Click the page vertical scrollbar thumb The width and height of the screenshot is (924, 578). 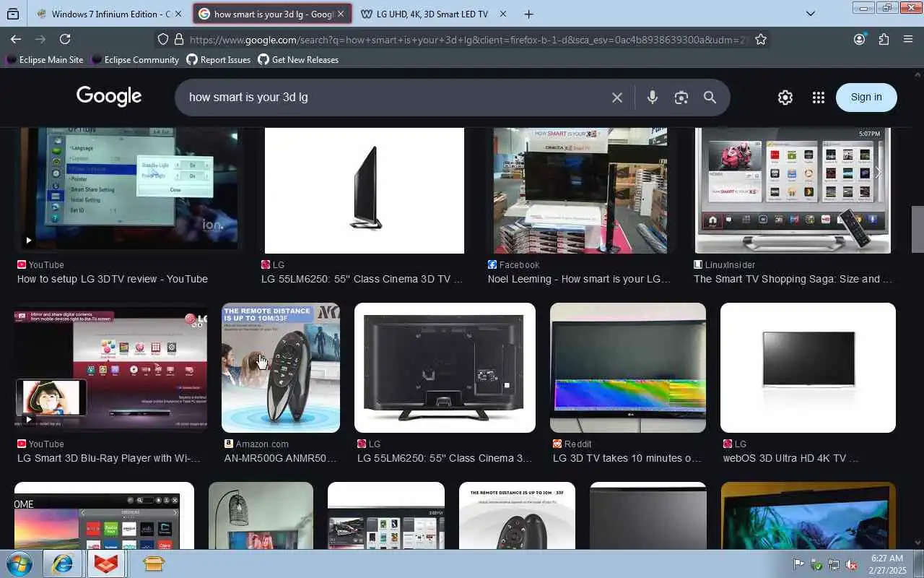pos(918,230)
